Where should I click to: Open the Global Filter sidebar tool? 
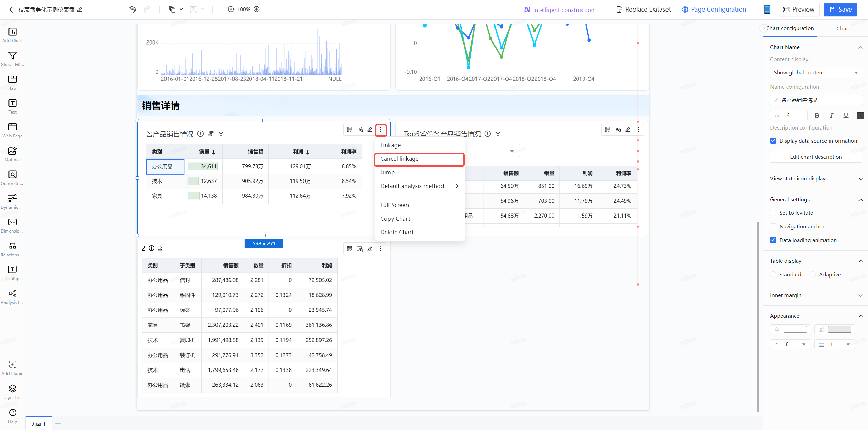pos(13,59)
